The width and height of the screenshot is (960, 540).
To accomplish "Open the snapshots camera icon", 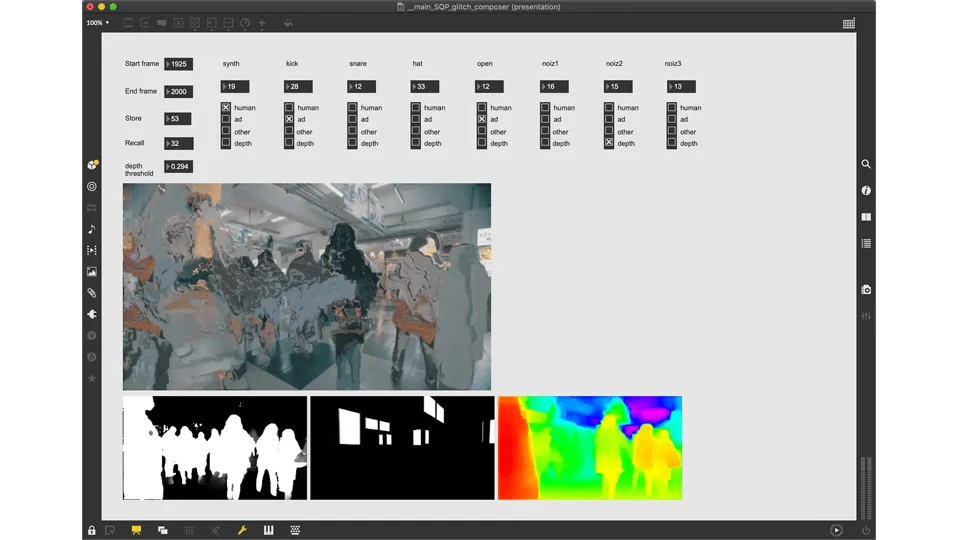I will point(866,290).
